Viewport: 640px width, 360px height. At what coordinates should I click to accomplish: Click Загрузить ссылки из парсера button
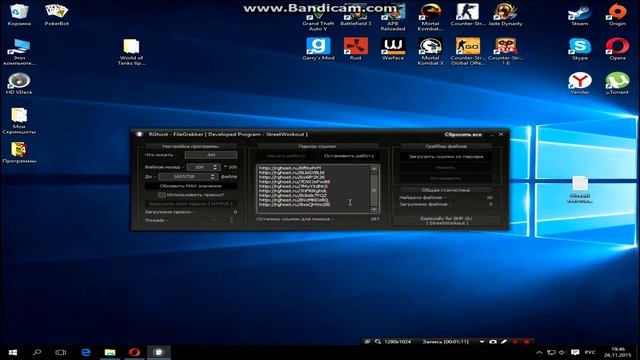click(x=446, y=156)
